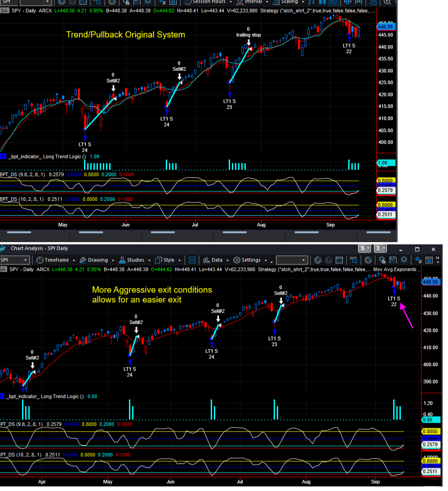This screenshot has height=491, width=448.
Task: Click the radar icon right of the scan icon
Action: click(x=368, y=260)
